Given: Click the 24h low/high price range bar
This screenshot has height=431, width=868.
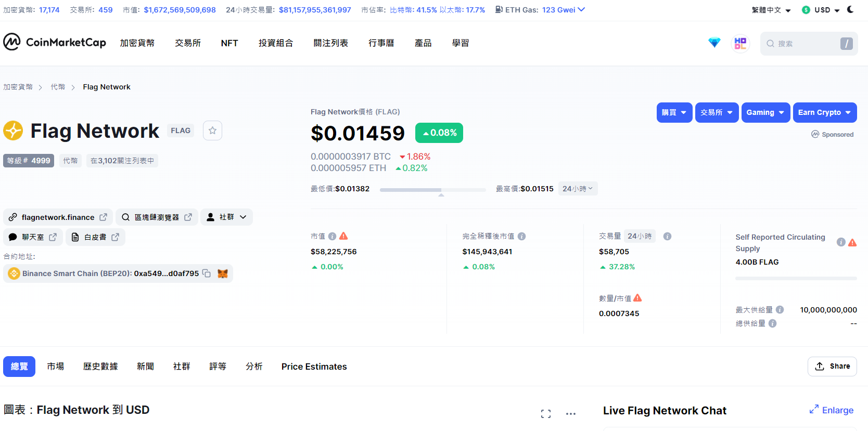Looking at the screenshot, I should (x=433, y=190).
